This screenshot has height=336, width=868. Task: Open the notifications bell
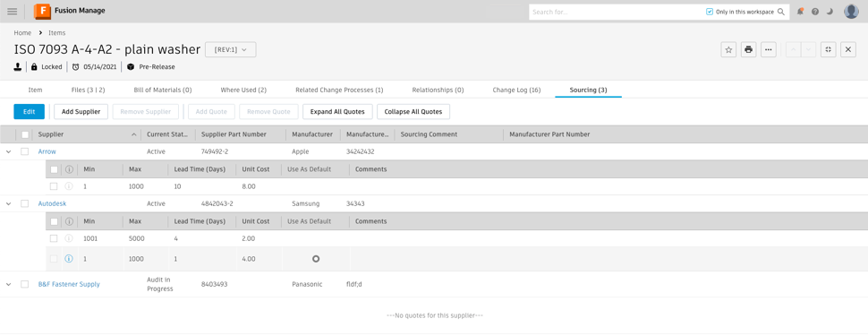(x=800, y=12)
